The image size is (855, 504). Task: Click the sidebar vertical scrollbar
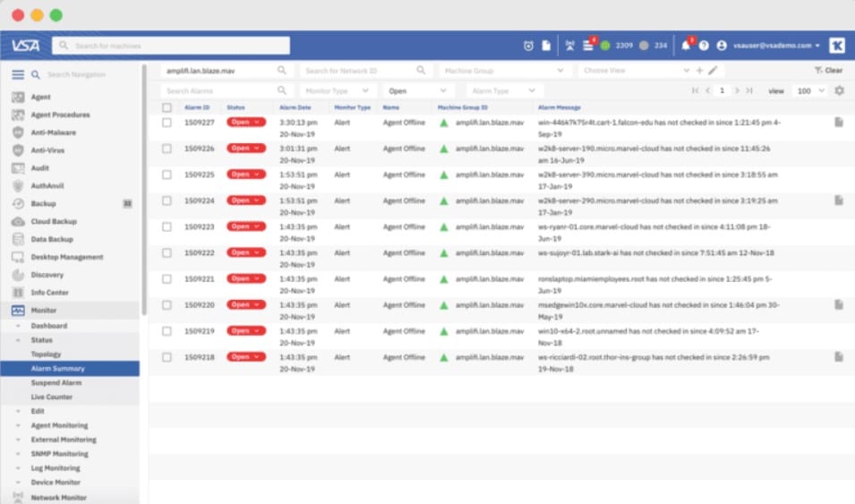[x=144, y=190]
